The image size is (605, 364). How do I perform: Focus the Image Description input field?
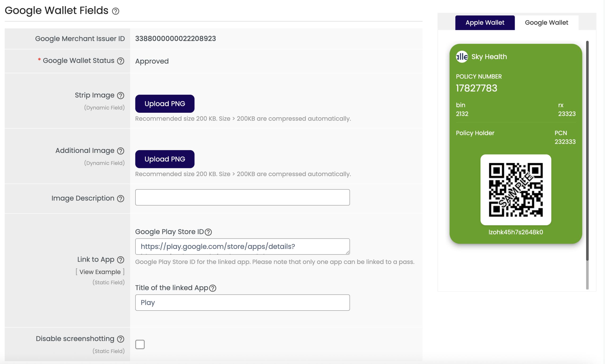coord(242,197)
